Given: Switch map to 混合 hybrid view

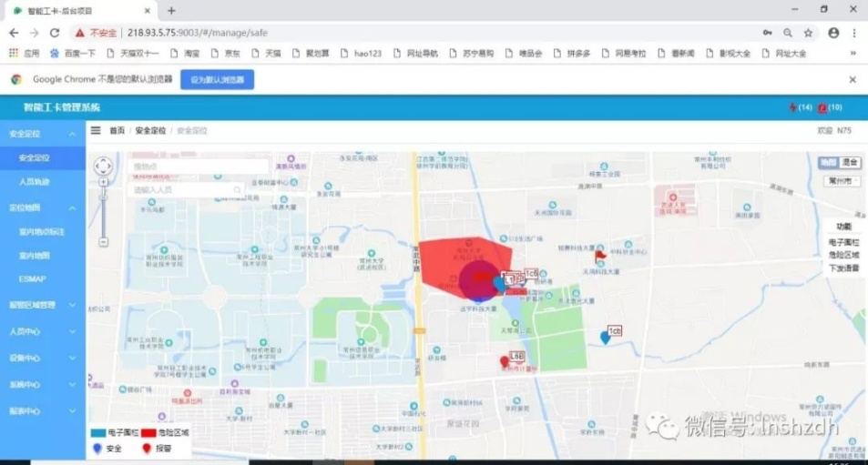Looking at the screenshot, I should click(850, 162).
